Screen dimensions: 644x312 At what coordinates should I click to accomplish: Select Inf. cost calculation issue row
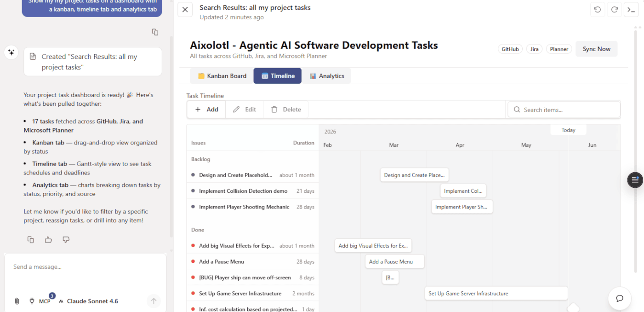(253, 307)
